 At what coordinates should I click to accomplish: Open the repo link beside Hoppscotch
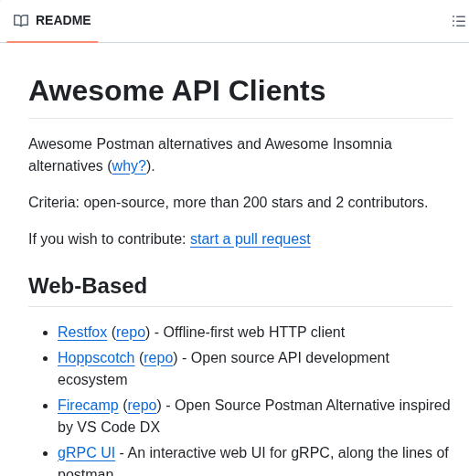[x=158, y=358]
